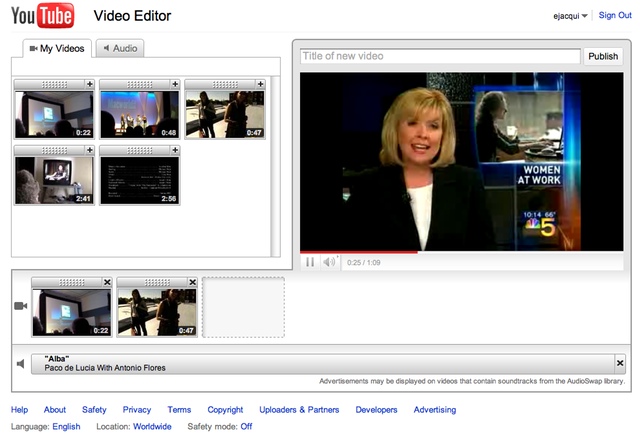This screenshot has width=640, height=443.
Task: Publish the new video
Action: tap(603, 56)
